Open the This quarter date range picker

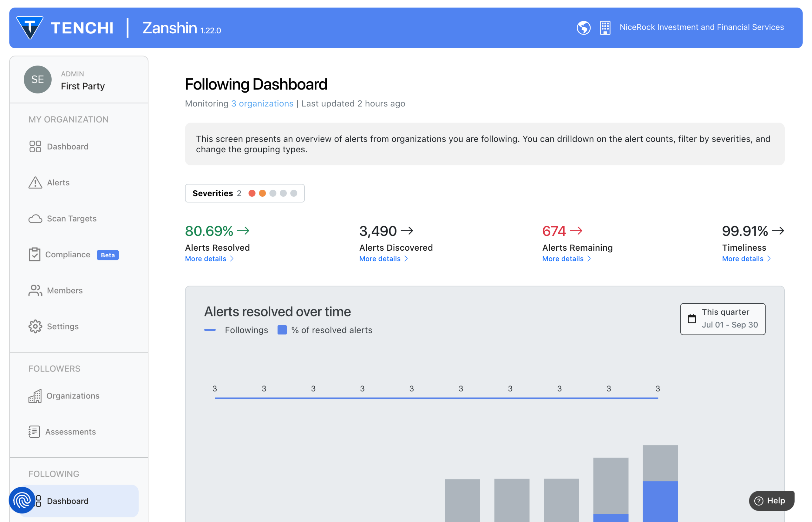pyautogui.click(x=723, y=319)
